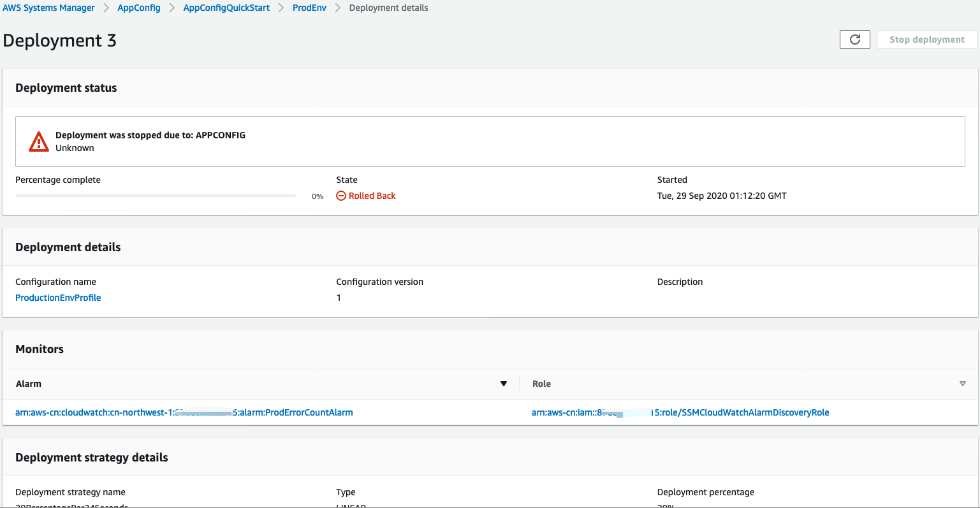Open ProdErrorCountAlarm alarm ARN link
The width and height of the screenshot is (980, 508).
click(x=184, y=412)
